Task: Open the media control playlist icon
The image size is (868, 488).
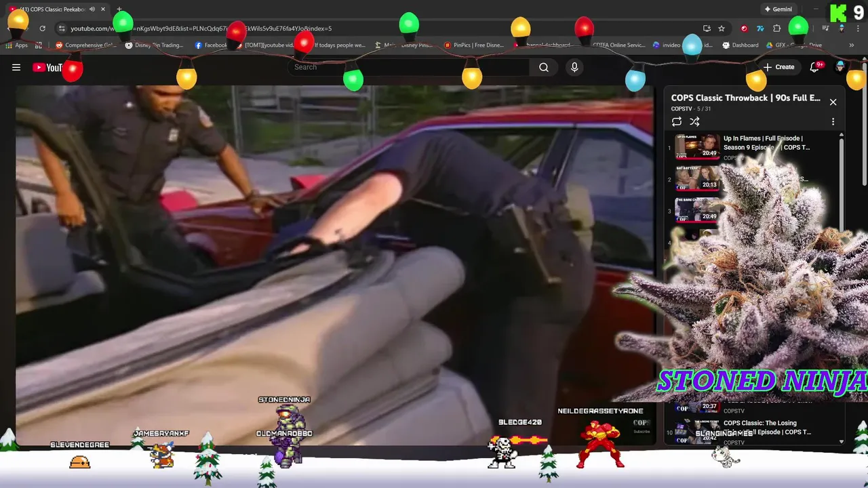Action: tap(825, 28)
